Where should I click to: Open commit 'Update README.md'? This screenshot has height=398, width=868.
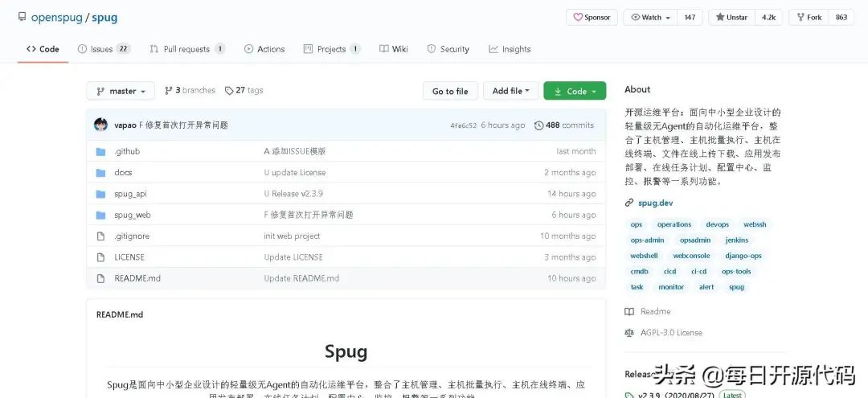pos(301,278)
